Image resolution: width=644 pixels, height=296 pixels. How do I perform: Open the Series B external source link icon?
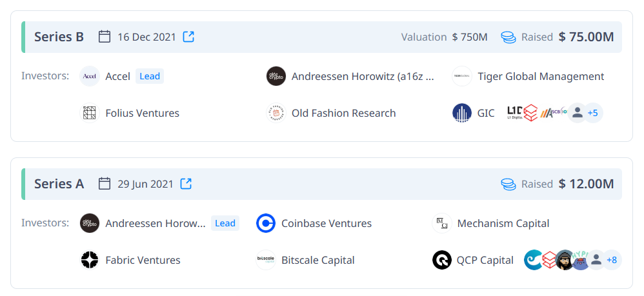(x=188, y=37)
